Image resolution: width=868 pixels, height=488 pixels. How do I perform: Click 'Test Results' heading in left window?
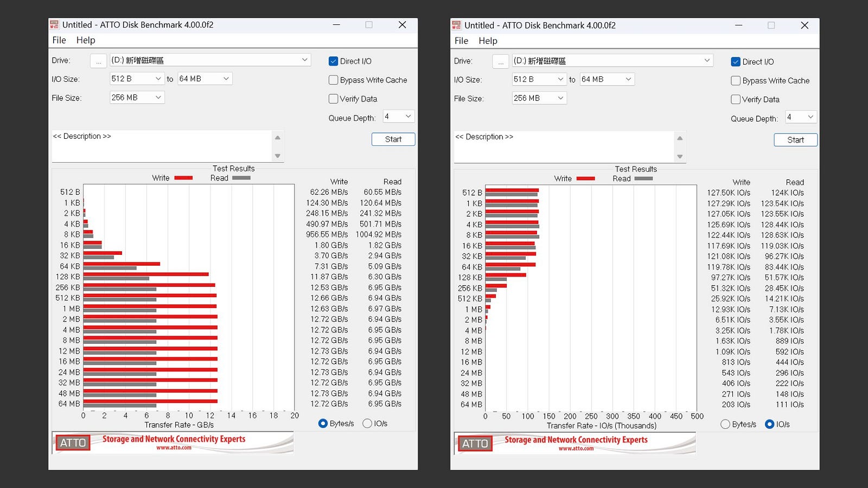233,168
